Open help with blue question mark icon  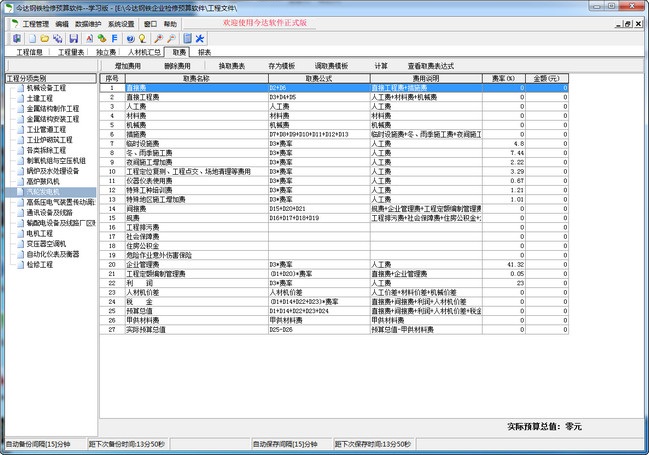coord(130,39)
